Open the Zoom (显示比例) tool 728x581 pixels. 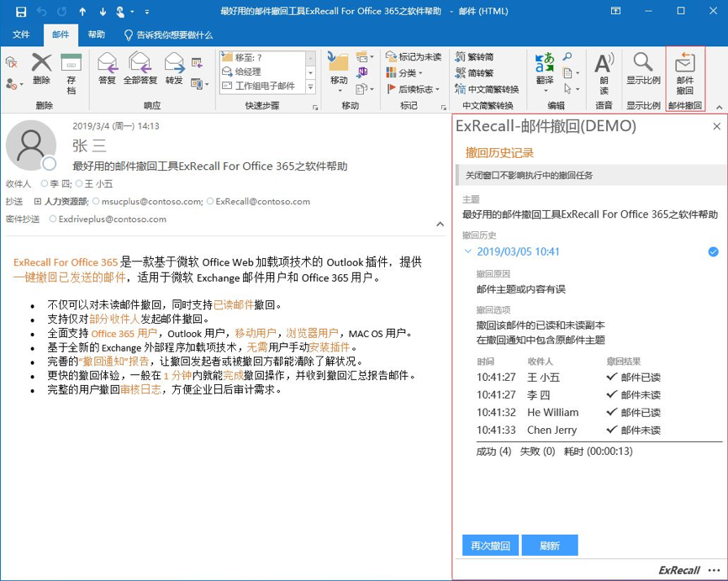coord(643,68)
